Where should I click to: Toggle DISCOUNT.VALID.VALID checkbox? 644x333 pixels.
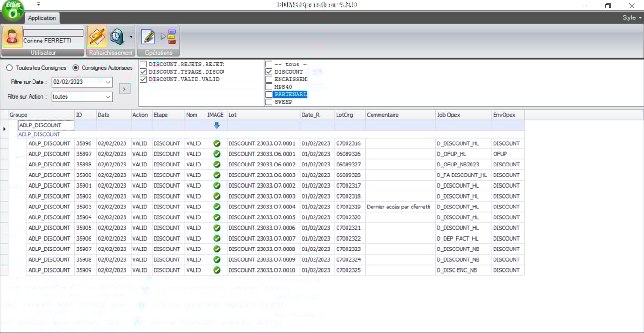coord(143,79)
